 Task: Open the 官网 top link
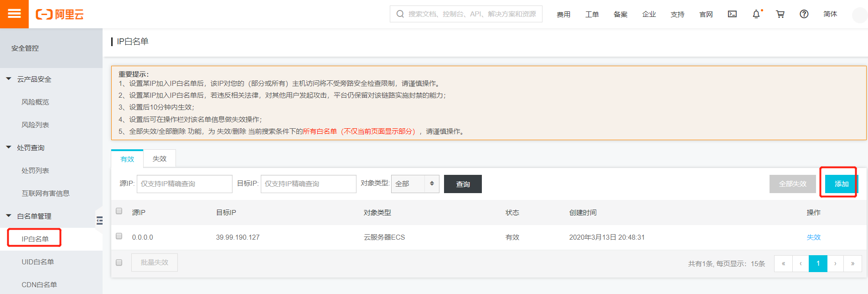click(706, 14)
